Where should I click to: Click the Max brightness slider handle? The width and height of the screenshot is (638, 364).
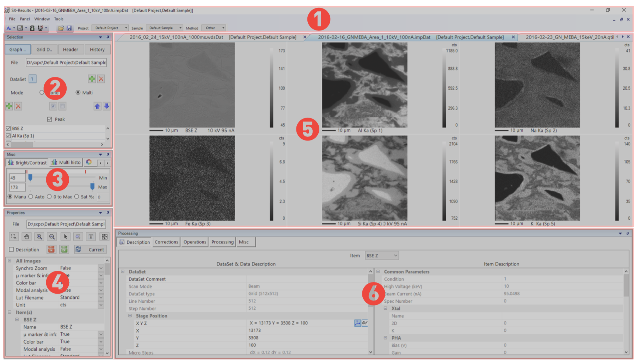pyautogui.click(x=92, y=186)
